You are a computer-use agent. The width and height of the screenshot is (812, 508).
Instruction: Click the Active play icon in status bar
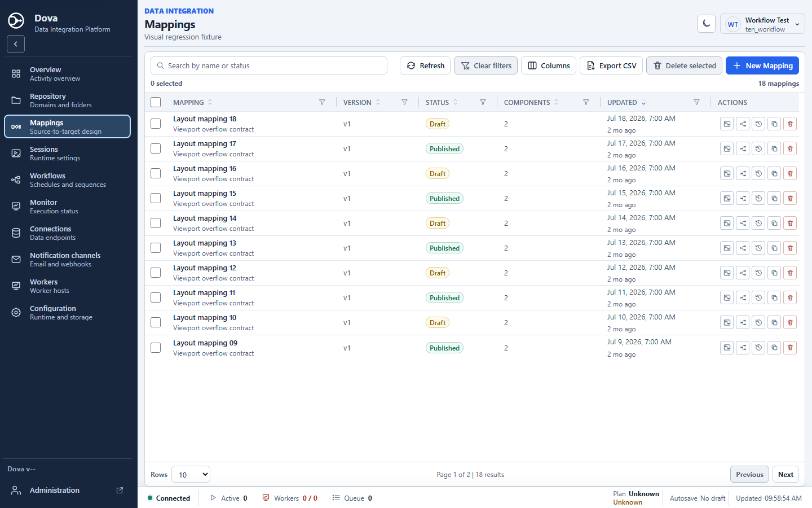[x=213, y=498]
